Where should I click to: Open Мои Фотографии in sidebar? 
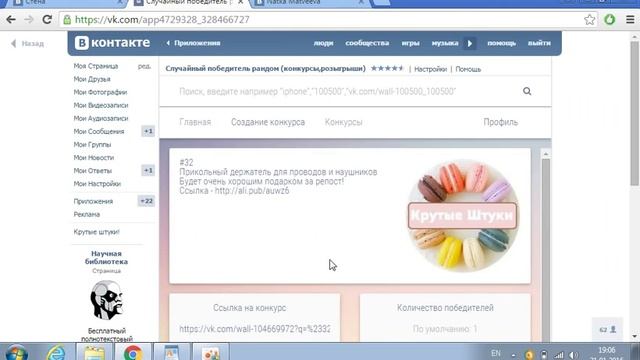click(x=100, y=92)
